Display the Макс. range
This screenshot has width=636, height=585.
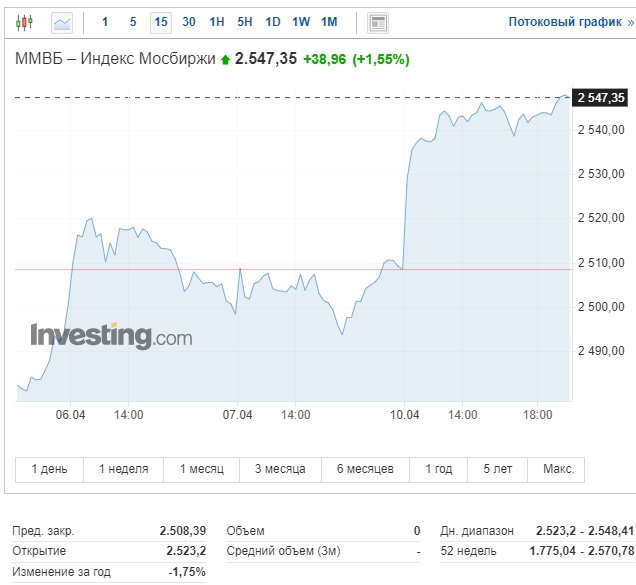558,469
